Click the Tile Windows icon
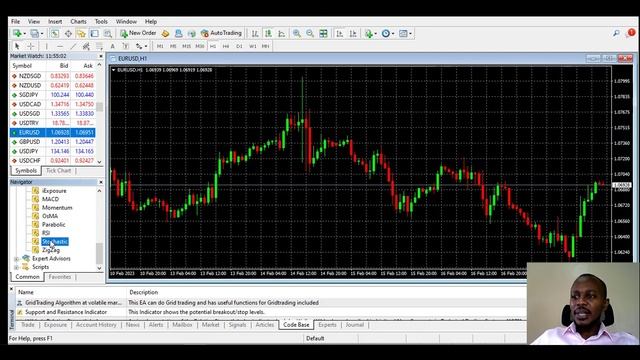This screenshot has width=640, height=360. pos(324,33)
